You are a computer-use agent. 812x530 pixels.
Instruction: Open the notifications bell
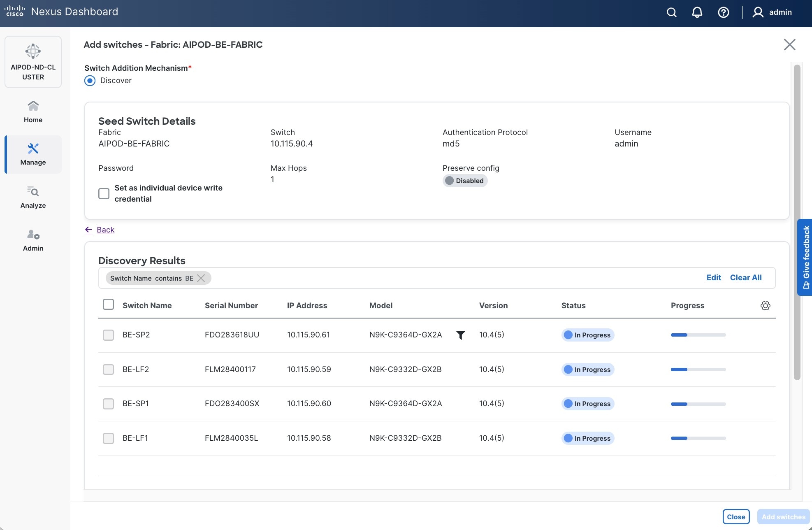697,12
